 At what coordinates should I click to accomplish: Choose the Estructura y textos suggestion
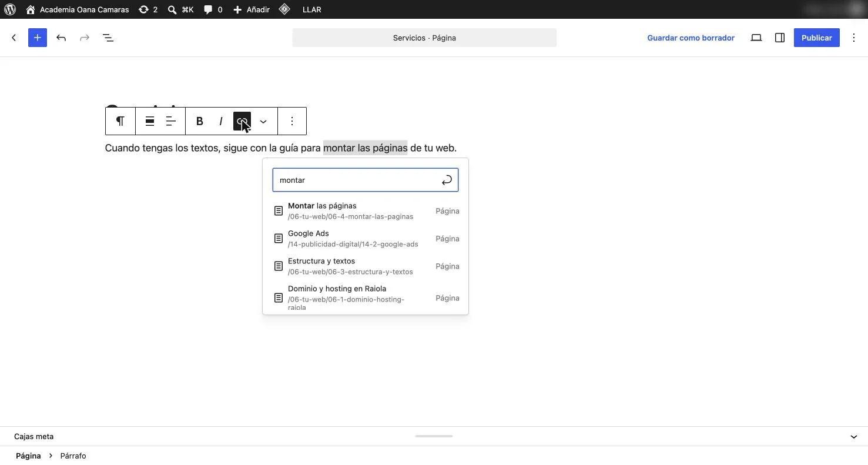pyautogui.click(x=366, y=266)
